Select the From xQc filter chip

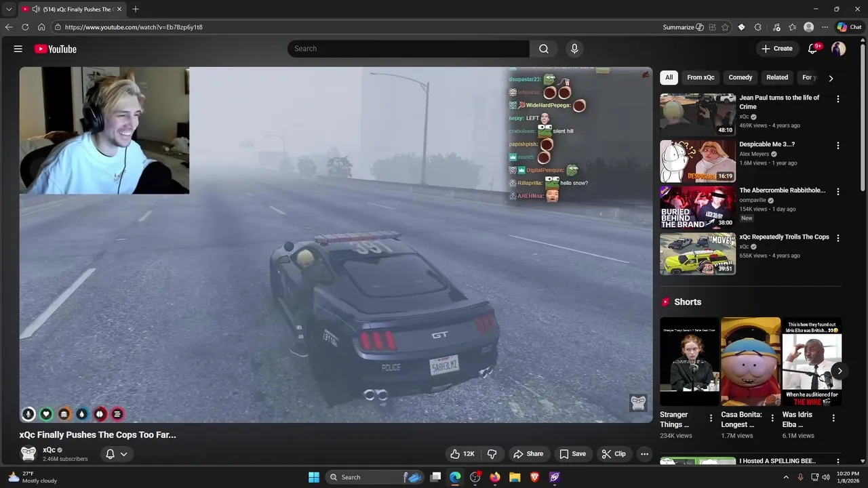pyautogui.click(x=701, y=77)
